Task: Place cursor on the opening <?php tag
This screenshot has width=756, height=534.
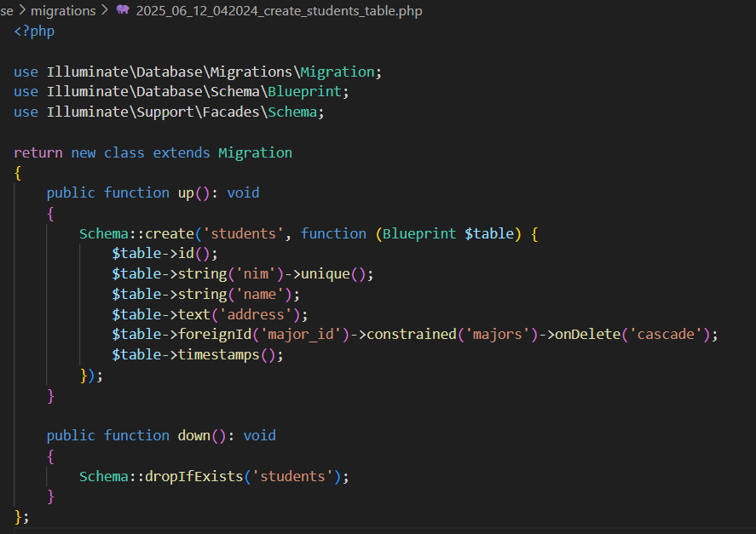Action: (34, 31)
